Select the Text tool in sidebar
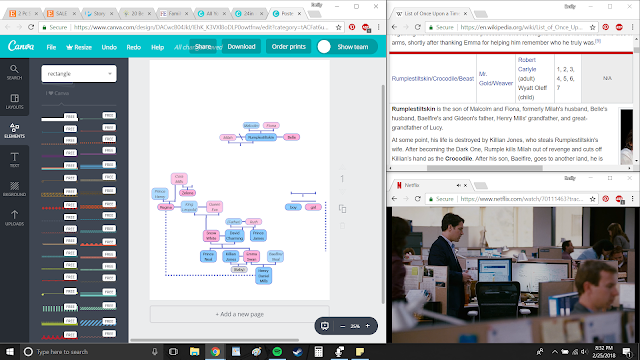640x360 pixels. (x=14, y=160)
